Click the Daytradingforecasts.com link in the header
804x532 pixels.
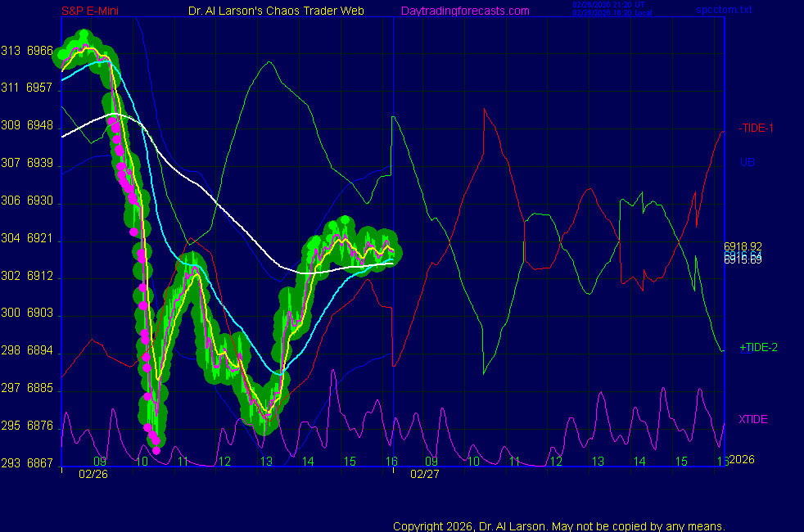[465, 11]
